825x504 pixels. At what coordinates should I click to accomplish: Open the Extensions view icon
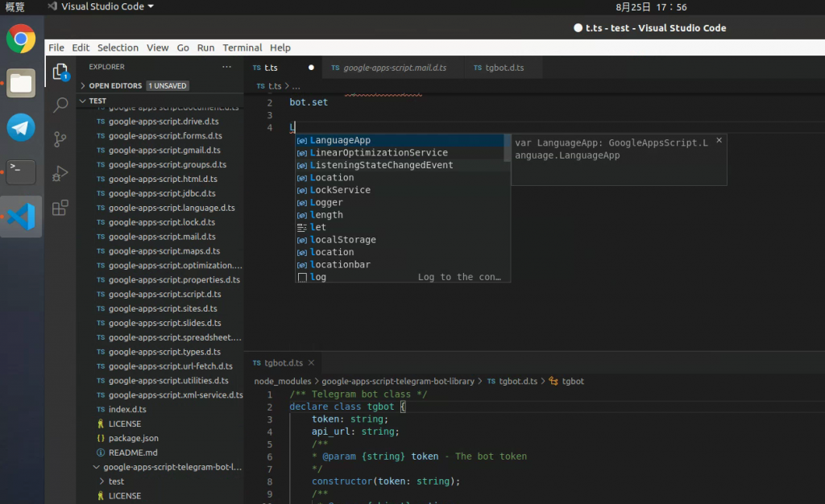tap(60, 209)
